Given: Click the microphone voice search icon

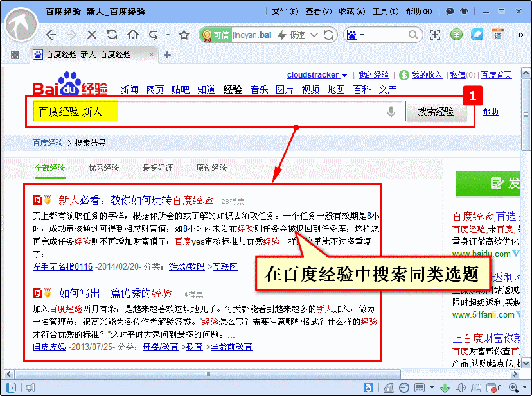Looking at the screenshot, I should [x=391, y=111].
